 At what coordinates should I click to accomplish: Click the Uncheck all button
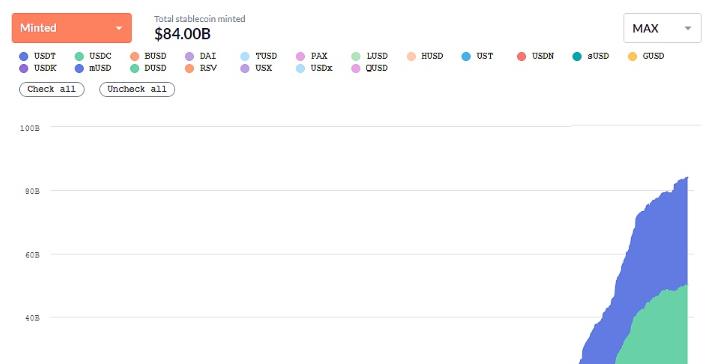coord(137,89)
